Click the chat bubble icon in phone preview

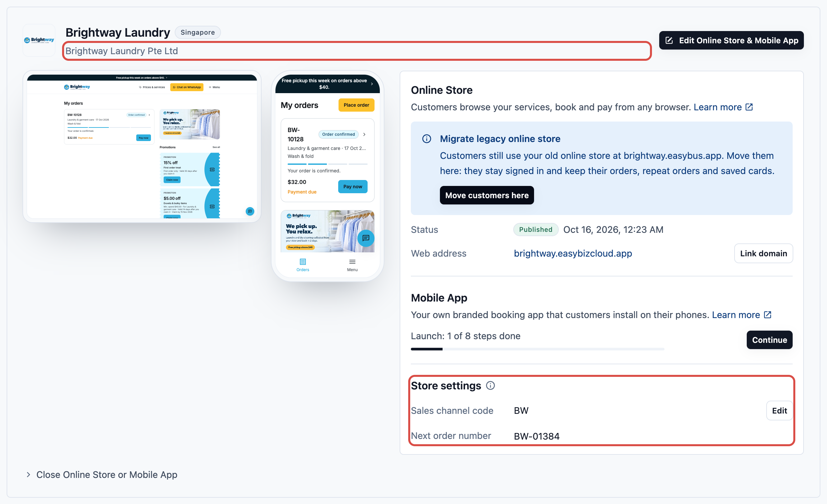click(366, 238)
